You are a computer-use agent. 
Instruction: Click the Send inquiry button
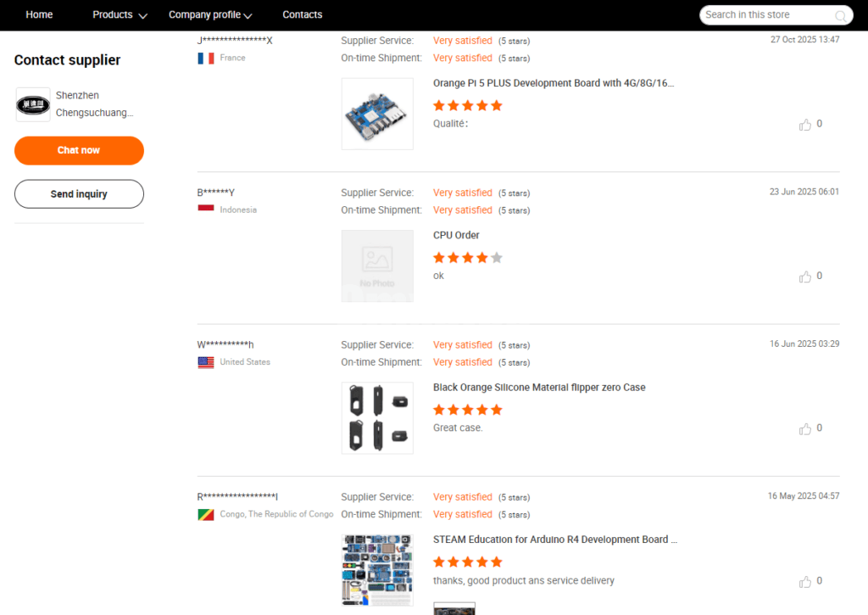click(79, 194)
